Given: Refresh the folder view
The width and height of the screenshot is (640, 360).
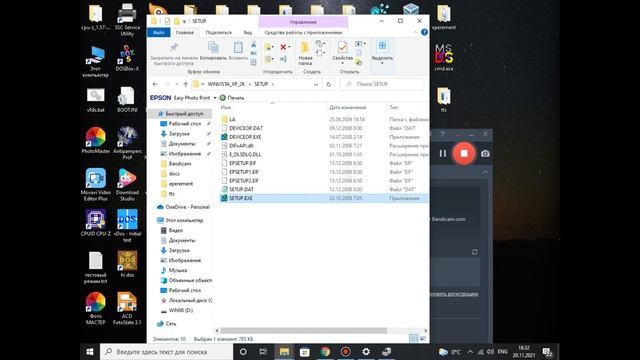Looking at the screenshot, I should (x=329, y=84).
